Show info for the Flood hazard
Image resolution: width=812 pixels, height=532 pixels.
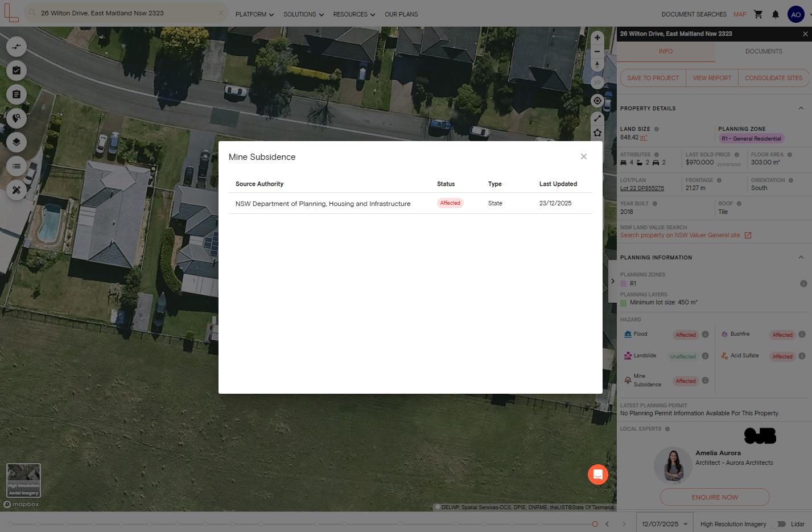click(x=705, y=335)
